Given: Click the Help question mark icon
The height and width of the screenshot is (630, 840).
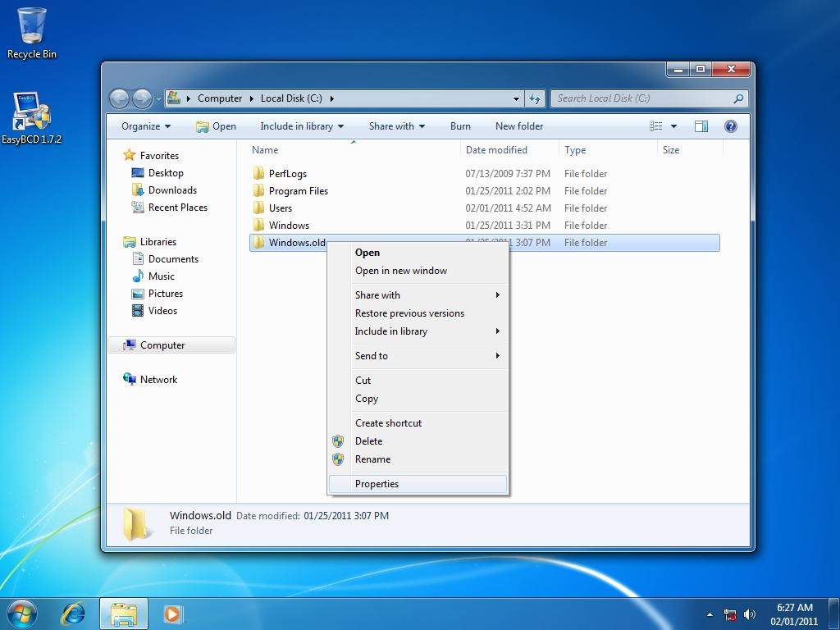Looking at the screenshot, I should coord(729,126).
